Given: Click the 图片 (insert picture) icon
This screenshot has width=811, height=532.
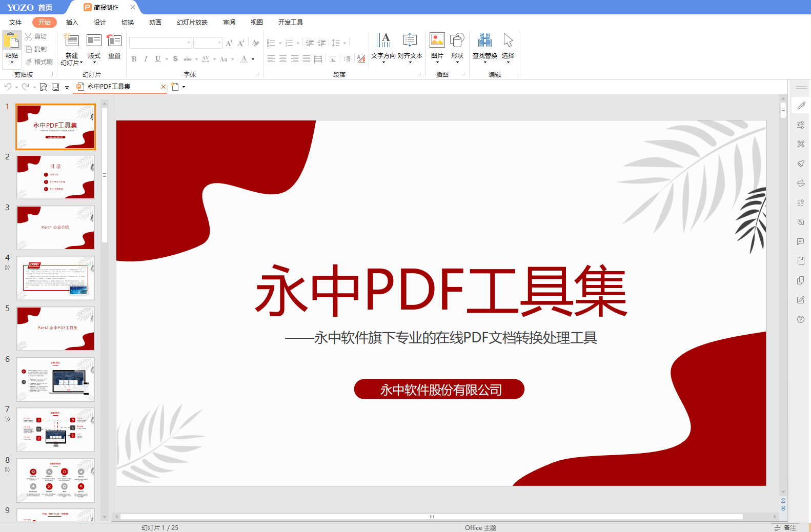Looking at the screenshot, I should tap(437, 40).
